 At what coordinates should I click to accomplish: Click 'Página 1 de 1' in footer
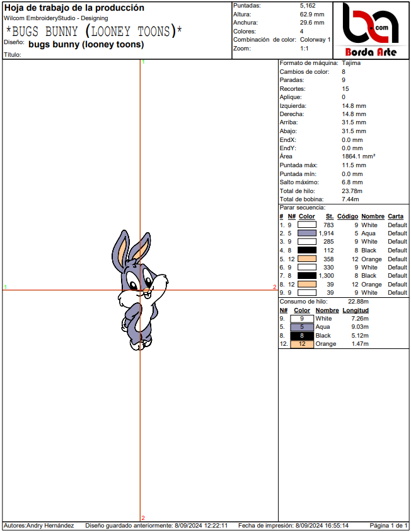(388, 526)
